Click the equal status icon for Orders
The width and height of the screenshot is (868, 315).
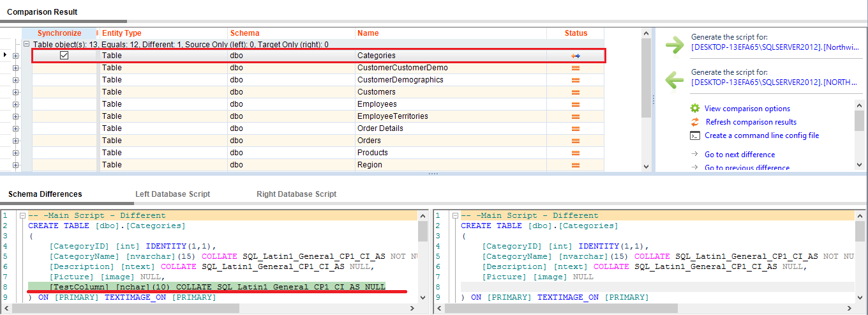click(575, 141)
